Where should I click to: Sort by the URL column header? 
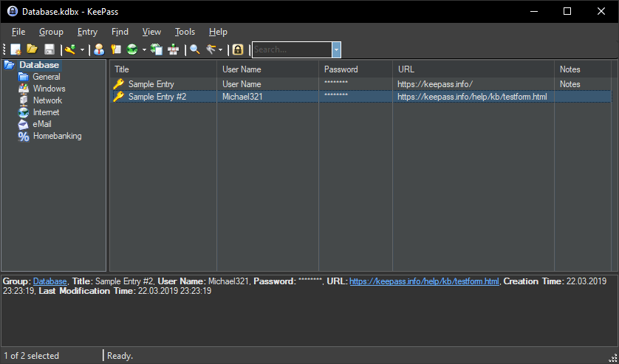pyautogui.click(x=473, y=69)
